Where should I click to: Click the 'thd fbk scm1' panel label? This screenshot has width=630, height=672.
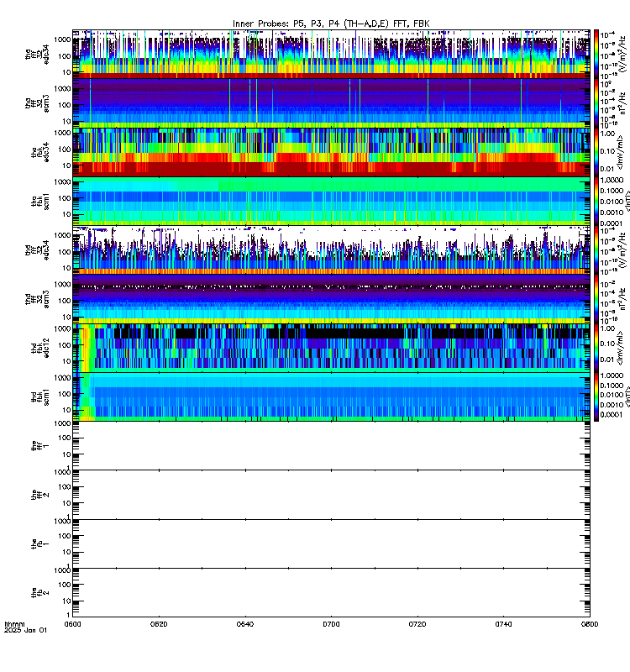(40, 396)
